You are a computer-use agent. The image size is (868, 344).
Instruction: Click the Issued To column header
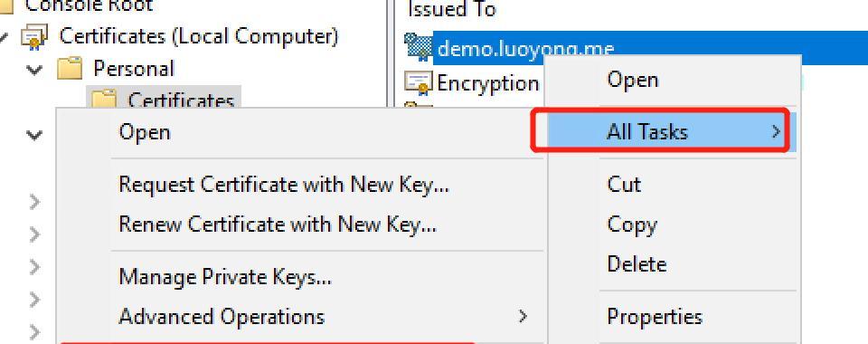[452, 8]
